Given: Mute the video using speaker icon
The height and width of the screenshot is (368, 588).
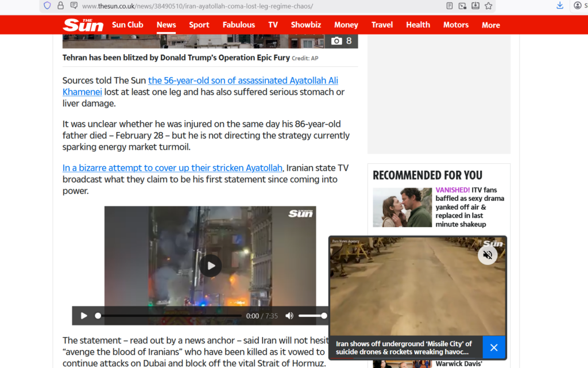Looking at the screenshot, I should click(289, 316).
